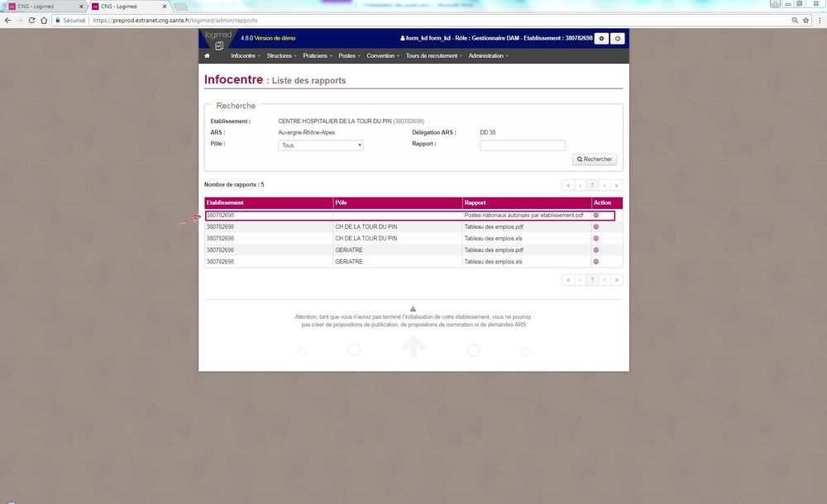Open action icon for CH DE LA TOUR DU PIN pdf
The height and width of the screenshot is (504, 827).
tap(596, 226)
